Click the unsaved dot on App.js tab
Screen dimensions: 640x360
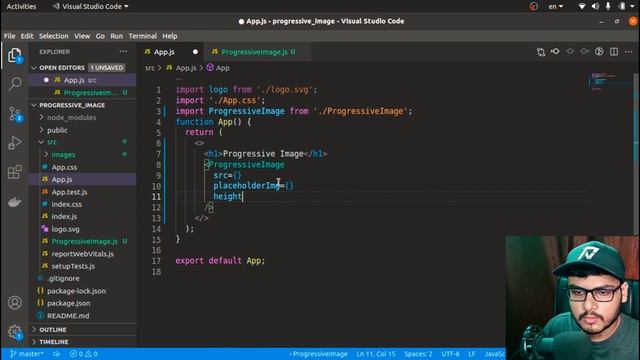(195, 52)
